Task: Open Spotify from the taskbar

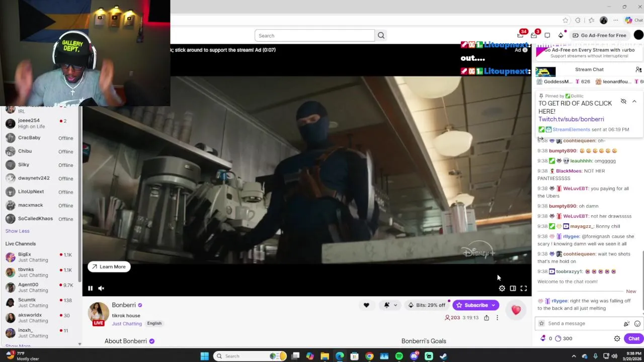Action: [399, 356]
